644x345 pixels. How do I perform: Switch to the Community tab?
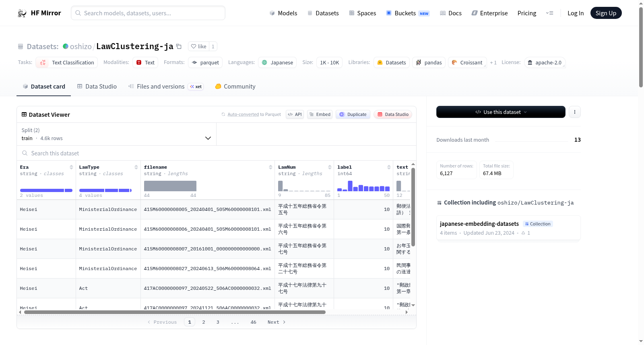pyautogui.click(x=235, y=87)
